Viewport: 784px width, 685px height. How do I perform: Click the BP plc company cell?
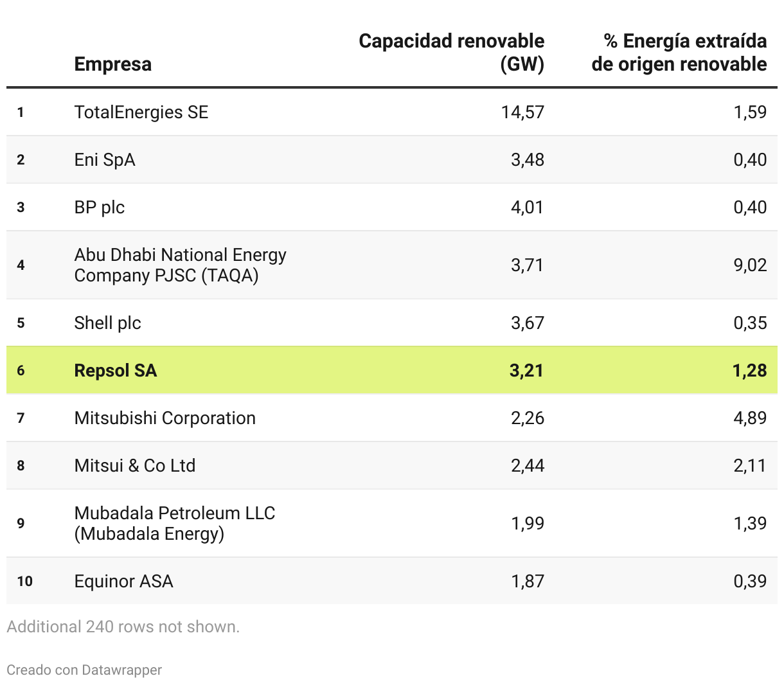click(x=100, y=208)
